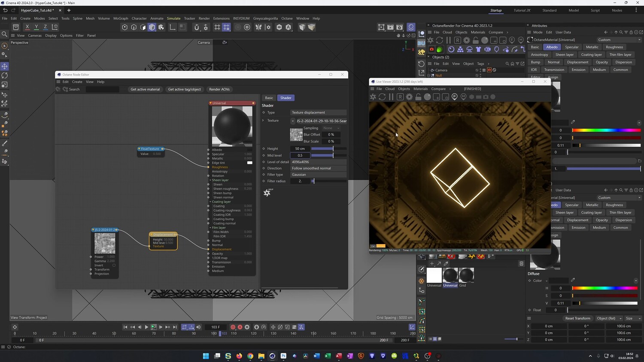Open the Filter type Gaussian dropdown
The width and height of the screenshot is (644, 362).
coord(318,175)
